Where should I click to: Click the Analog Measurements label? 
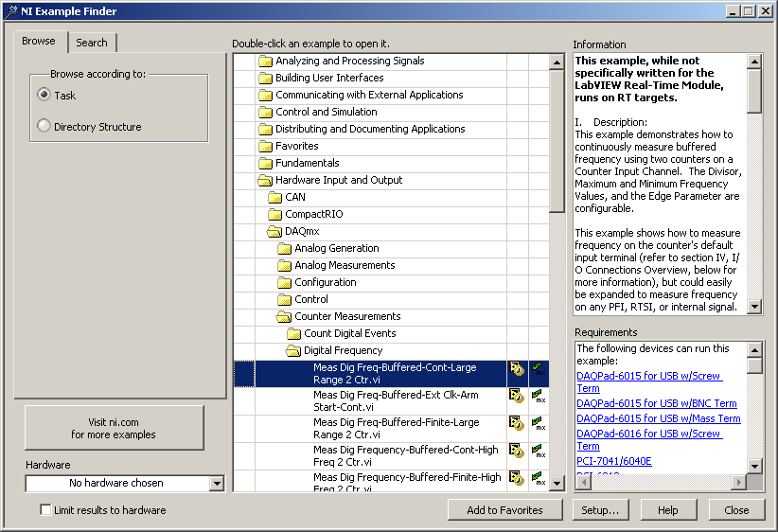click(x=345, y=265)
